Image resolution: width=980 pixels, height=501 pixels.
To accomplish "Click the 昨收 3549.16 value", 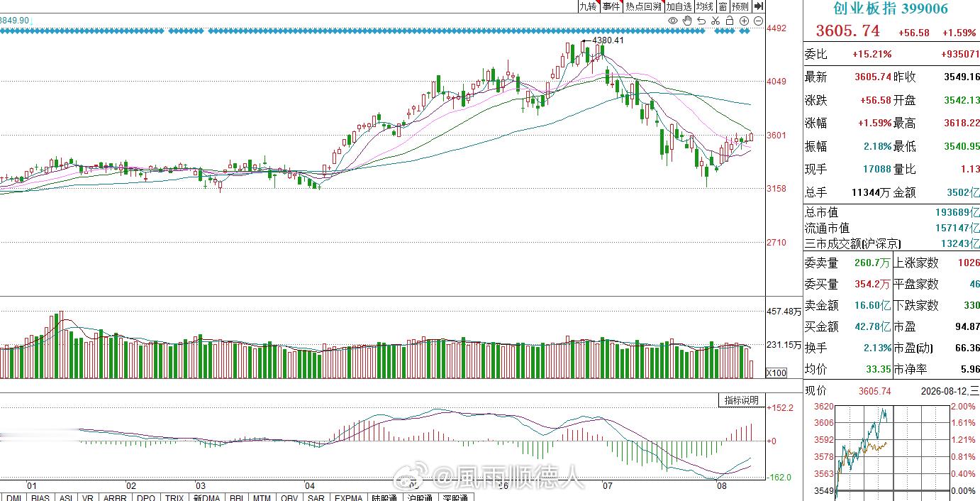I will coord(962,77).
